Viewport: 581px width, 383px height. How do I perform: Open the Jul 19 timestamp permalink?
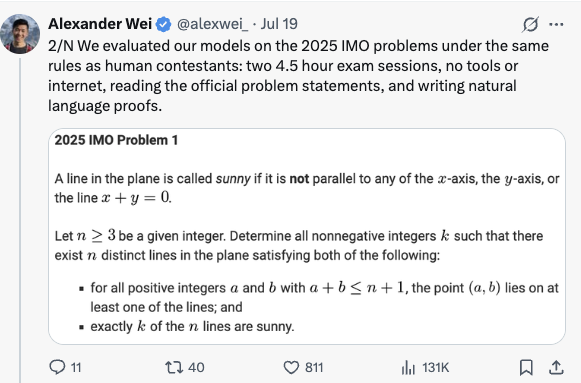pos(279,24)
